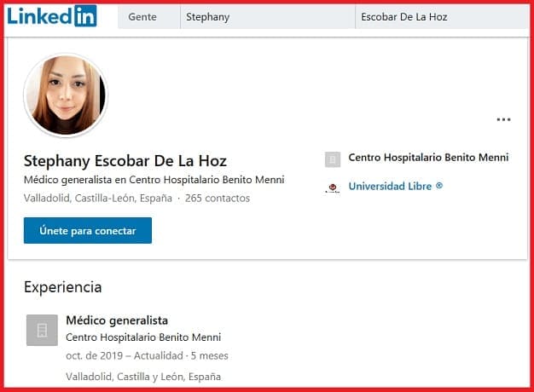The width and height of the screenshot is (534, 392).
Task: Click Valladolid, Castilla y León, España job location
Action: [x=143, y=377]
